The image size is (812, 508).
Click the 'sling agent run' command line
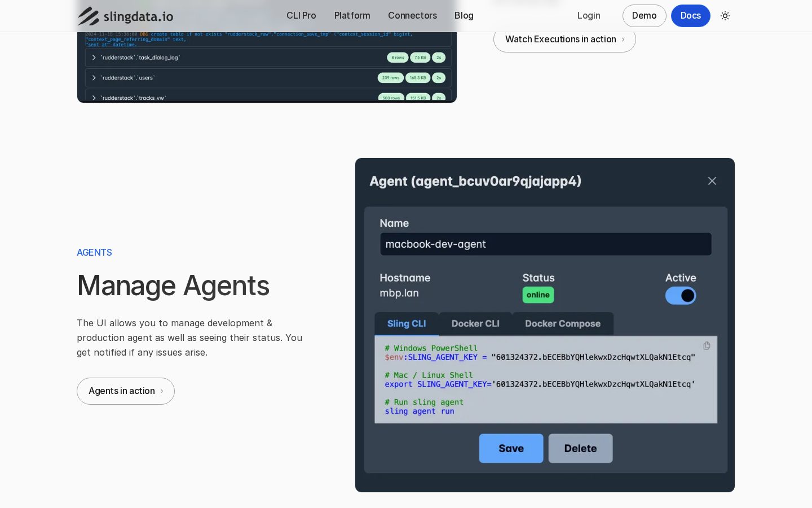coord(420,411)
